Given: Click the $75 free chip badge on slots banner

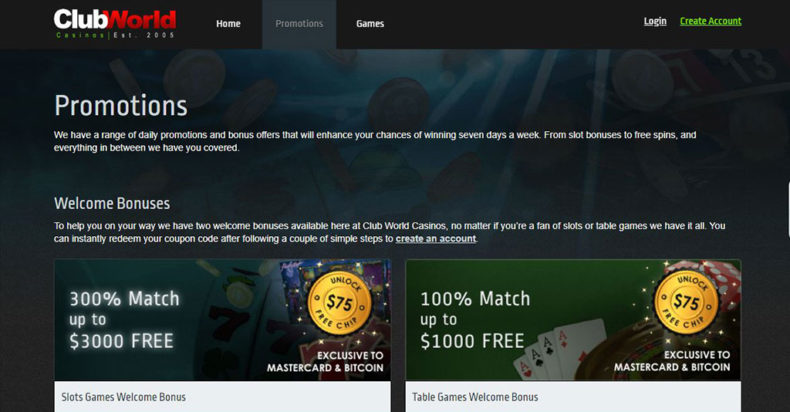Looking at the screenshot, I should pyautogui.click(x=340, y=304).
